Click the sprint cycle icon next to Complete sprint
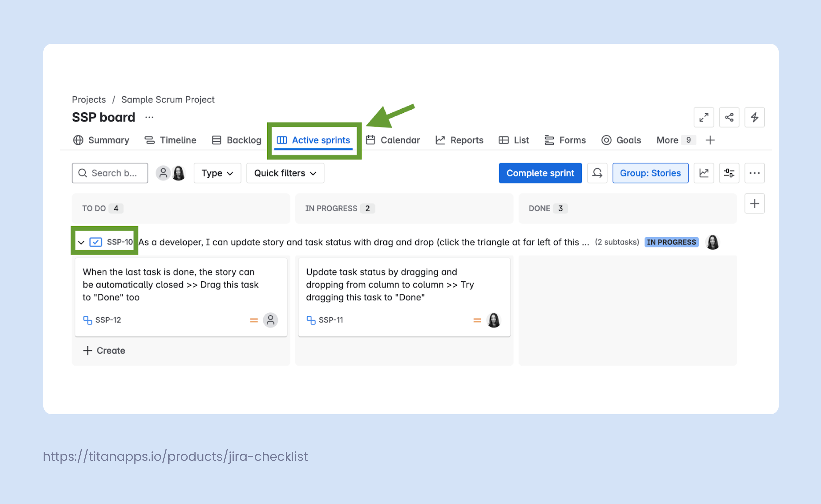 pos(597,173)
